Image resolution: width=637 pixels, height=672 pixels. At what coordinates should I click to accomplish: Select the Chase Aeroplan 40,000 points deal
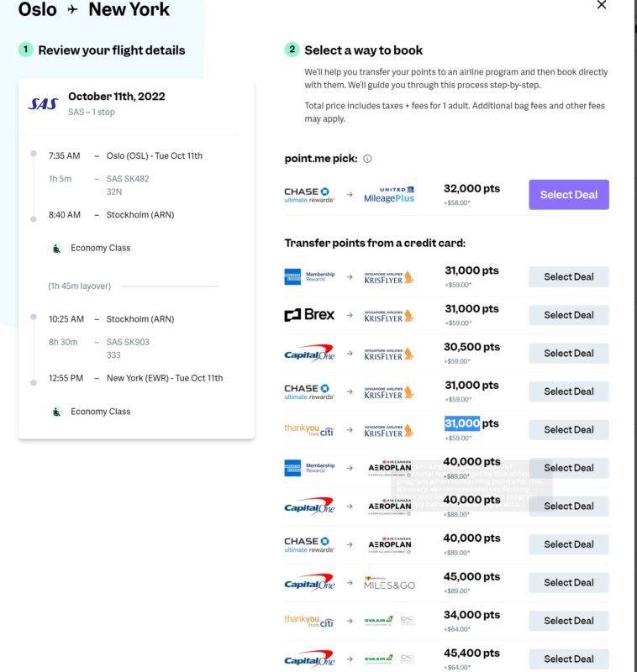click(x=569, y=544)
